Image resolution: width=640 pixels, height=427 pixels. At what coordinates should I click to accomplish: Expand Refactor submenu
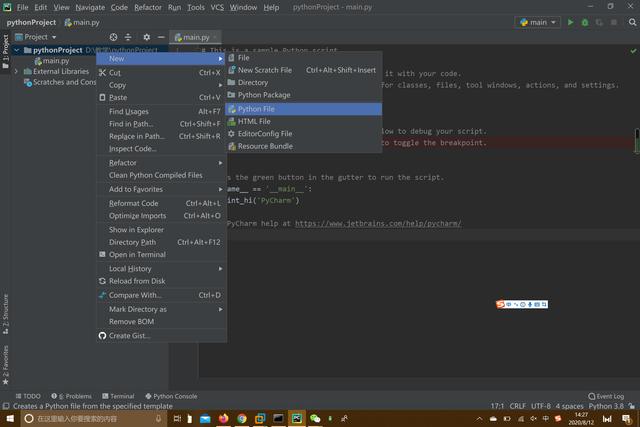click(161, 163)
